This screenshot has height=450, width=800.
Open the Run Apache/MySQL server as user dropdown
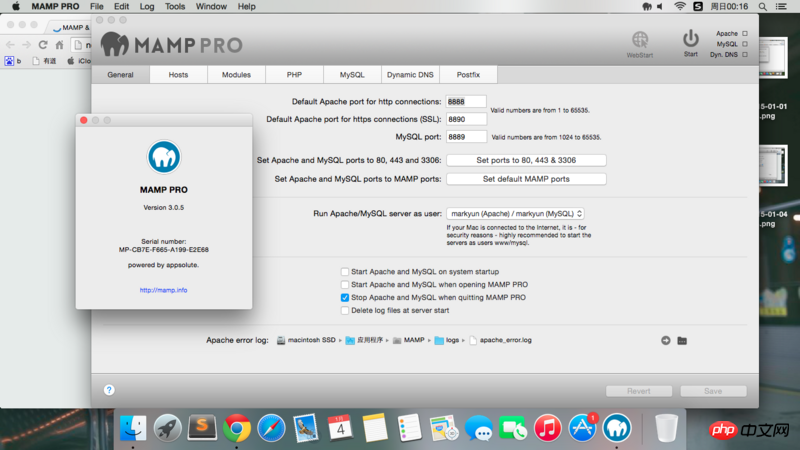[x=515, y=213]
